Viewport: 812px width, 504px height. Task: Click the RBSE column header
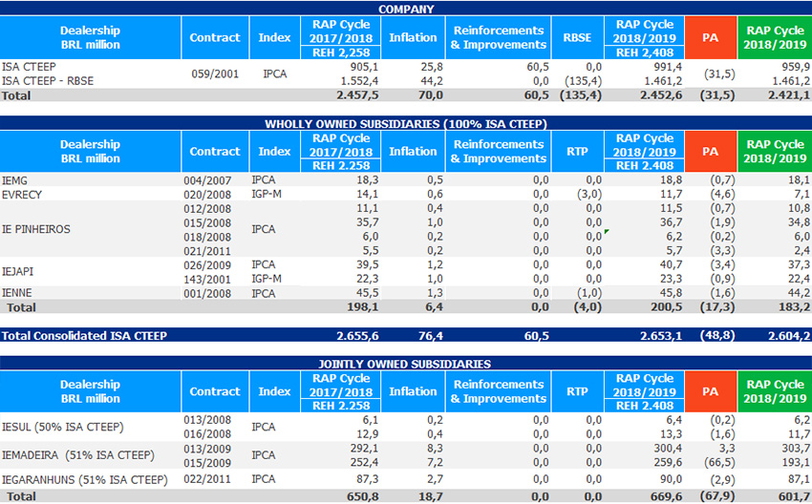click(x=577, y=38)
